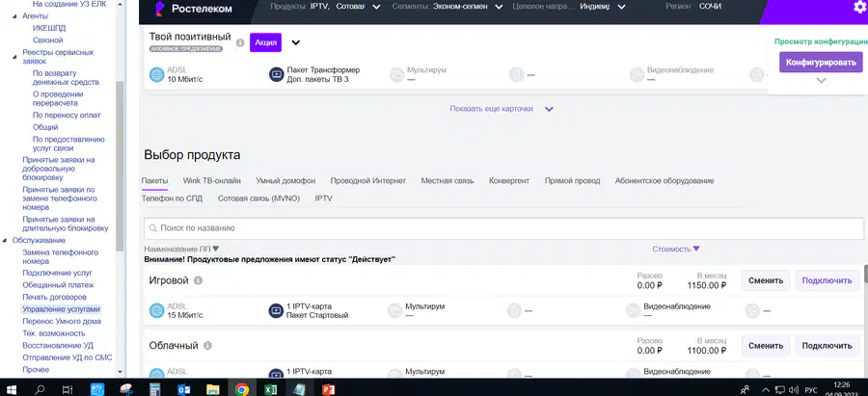
Task: Switch to Абонентское оборудование tab
Action: (665, 181)
